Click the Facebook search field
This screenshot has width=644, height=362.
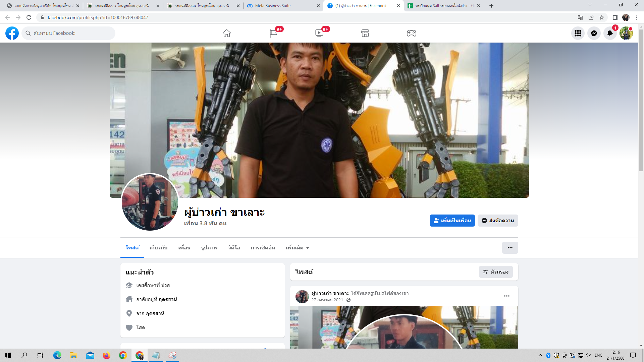pos(70,33)
